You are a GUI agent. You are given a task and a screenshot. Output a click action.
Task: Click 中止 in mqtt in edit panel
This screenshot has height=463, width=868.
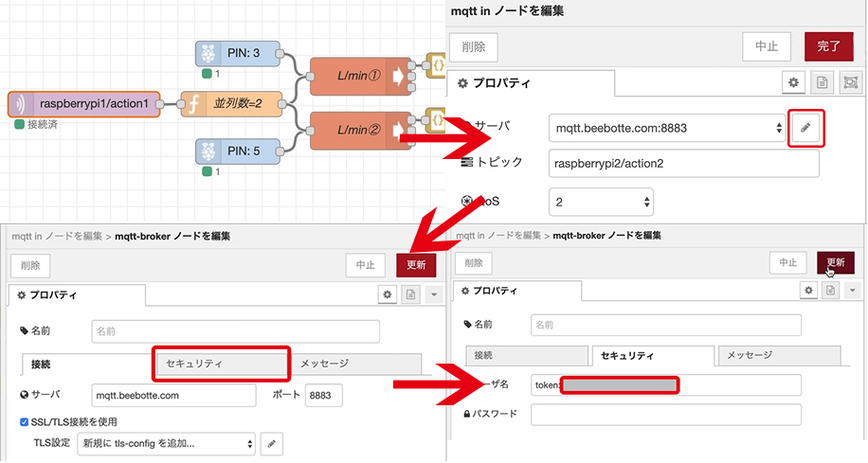[x=767, y=46]
